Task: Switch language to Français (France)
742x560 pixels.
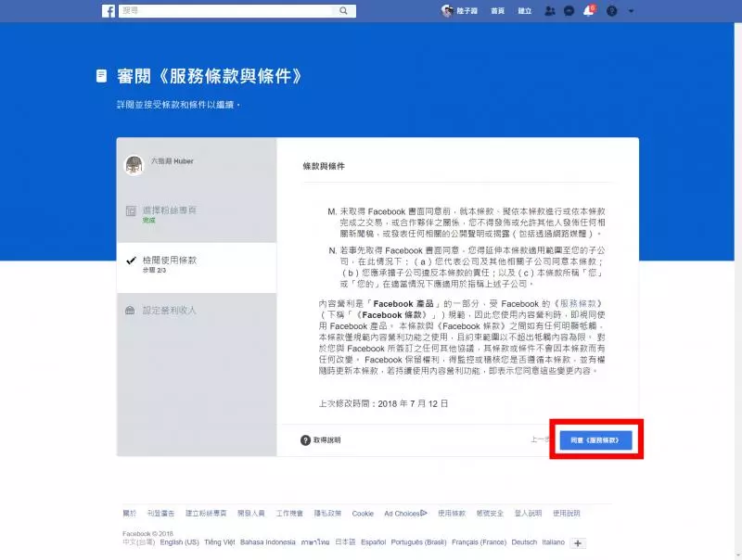Action: [479, 542]
